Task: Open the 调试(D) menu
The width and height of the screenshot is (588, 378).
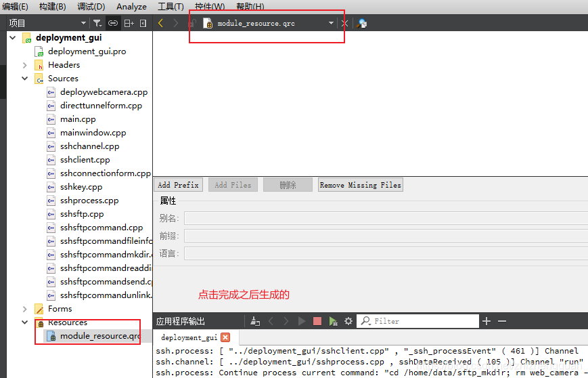Action: pyautogui.click(x=91, y=6)
